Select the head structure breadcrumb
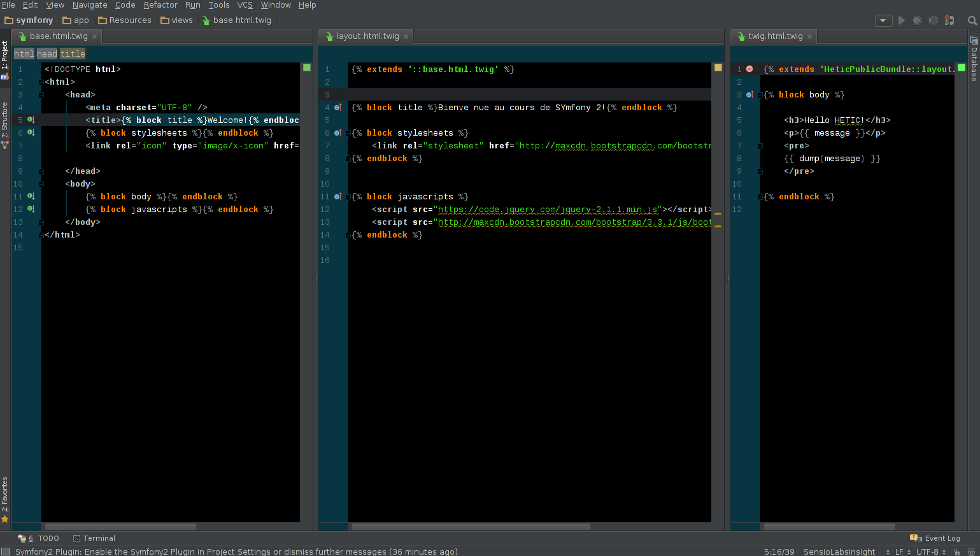The height and width of the screenshot is (556, 980). (47, 54)
